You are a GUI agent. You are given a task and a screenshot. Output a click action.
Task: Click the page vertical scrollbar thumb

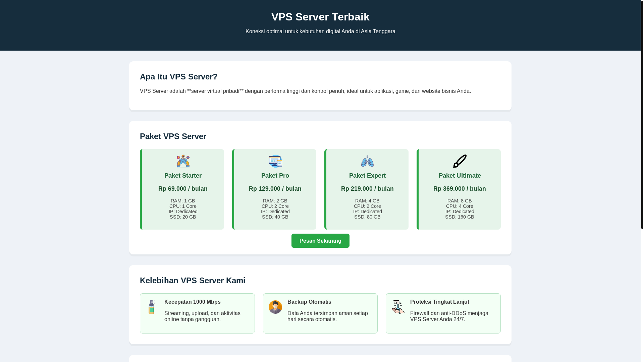642,114
